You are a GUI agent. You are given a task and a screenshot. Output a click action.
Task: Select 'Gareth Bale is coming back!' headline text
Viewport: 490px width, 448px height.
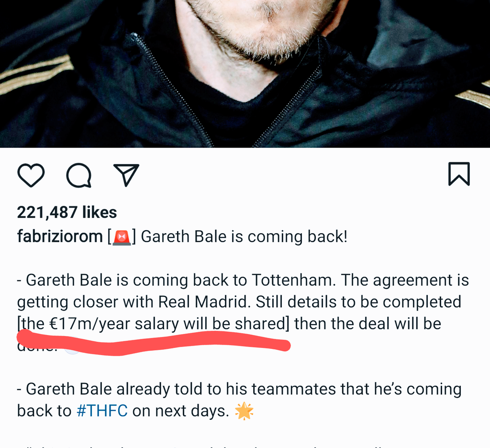click(x=244, y=236)
